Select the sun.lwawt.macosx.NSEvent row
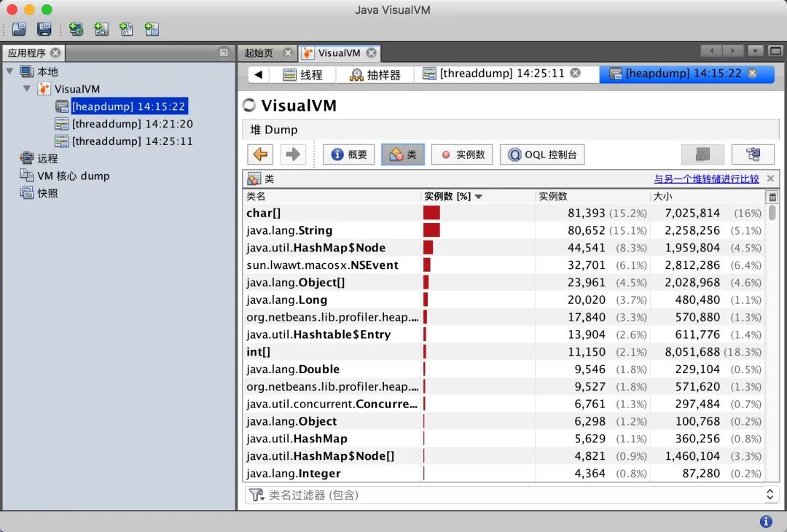The image size is (787, 532). click(x=504, y=265)
